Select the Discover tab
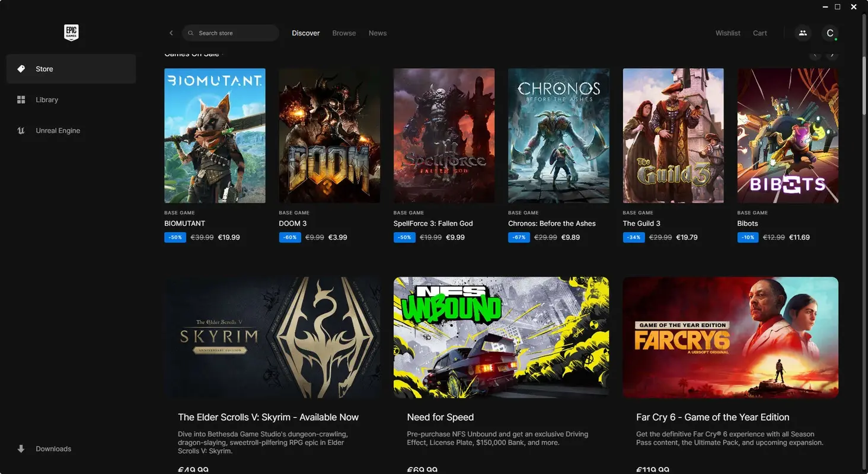This screenshot has width=868, height=474. [x=305, y=33]
